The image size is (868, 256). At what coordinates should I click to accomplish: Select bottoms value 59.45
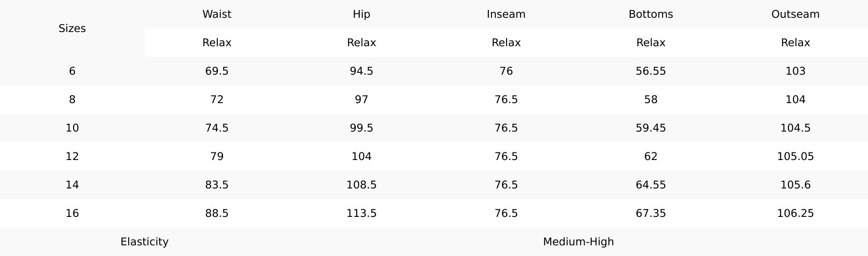(651, 128)
